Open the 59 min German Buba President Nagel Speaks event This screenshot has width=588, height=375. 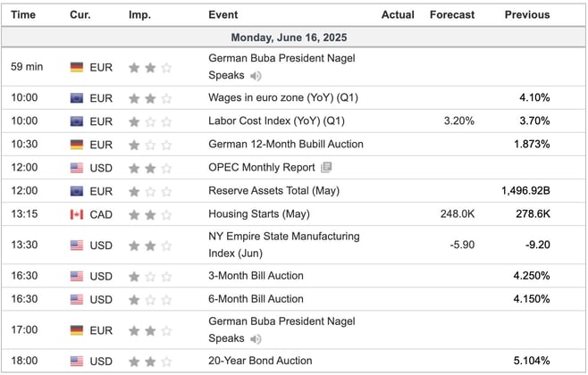[x=281, y=67]
